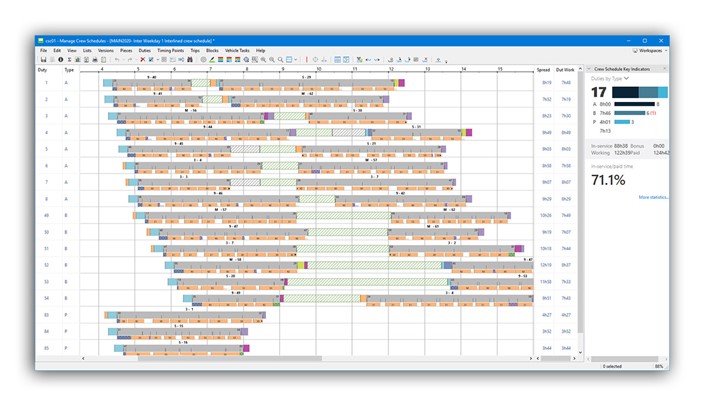Click the Sigma summation toolbar icon
The height and width of the screenshot is (406, 705).
(x=70, y=59)
